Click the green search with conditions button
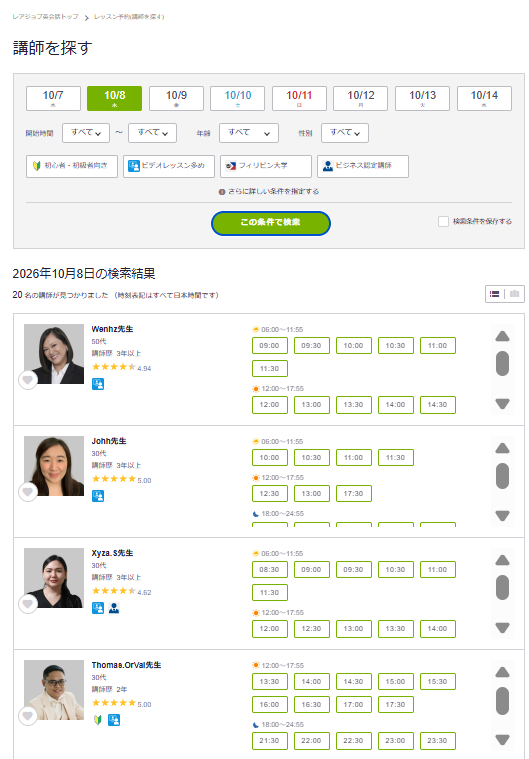Image resolution: width=529 pixels, height=759 pixels. (271, 223)
